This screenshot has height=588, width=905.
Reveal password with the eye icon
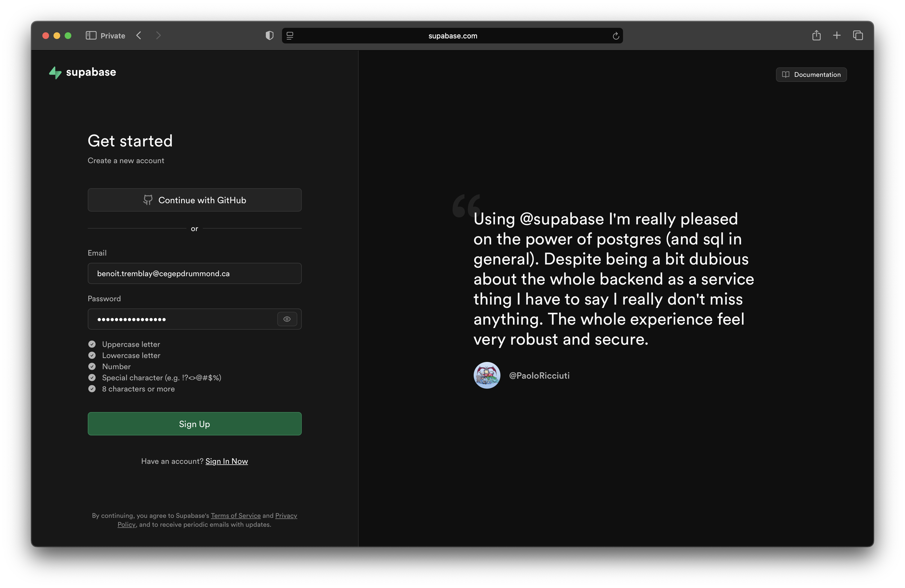tap(287, 319)
